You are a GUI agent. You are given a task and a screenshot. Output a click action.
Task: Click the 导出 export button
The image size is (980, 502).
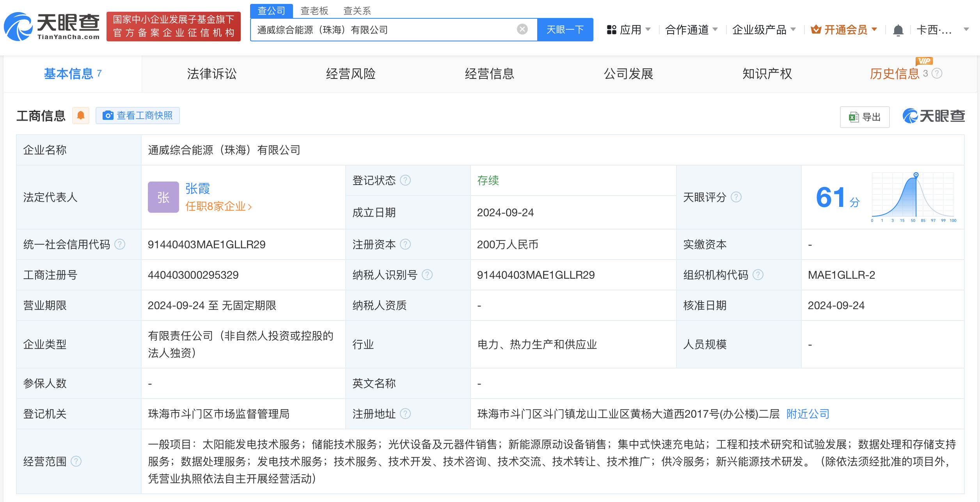point(865,117)
